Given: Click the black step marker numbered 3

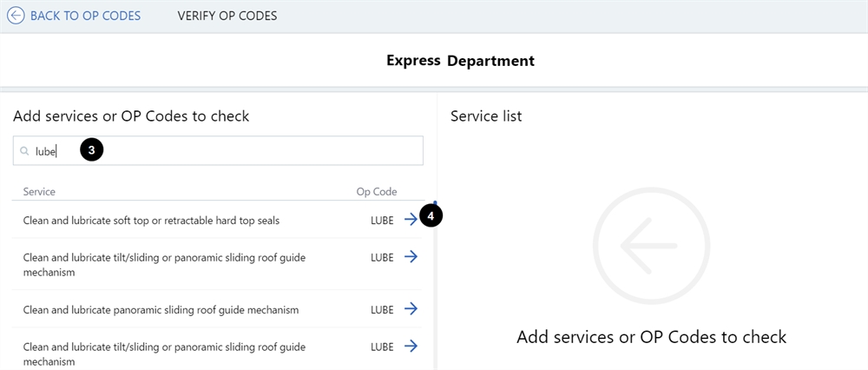Looking at the screenshot, I should [x=91, y=150].
